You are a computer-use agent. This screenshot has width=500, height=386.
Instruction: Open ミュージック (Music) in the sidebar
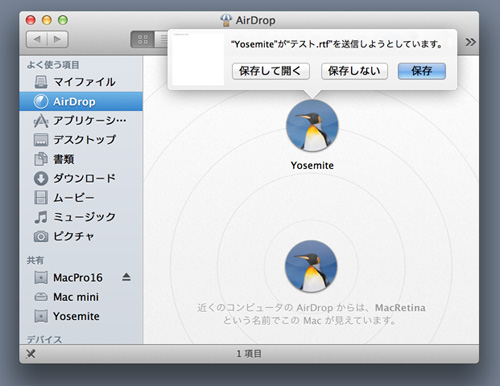(x=81, y=217)
